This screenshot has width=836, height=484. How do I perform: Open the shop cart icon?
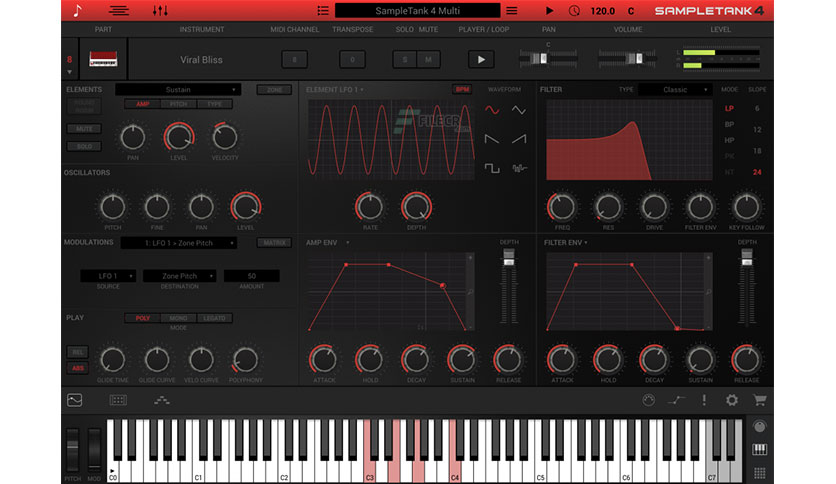pos(760,400)
